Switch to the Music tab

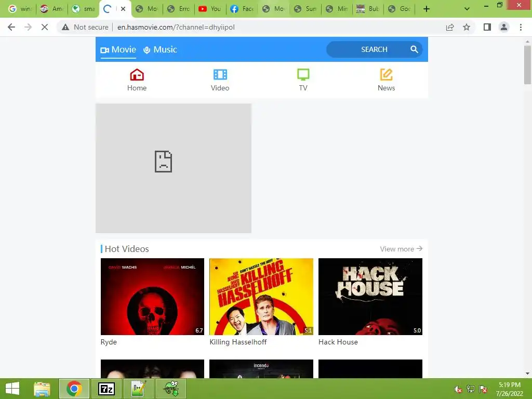tap(160, 49)
